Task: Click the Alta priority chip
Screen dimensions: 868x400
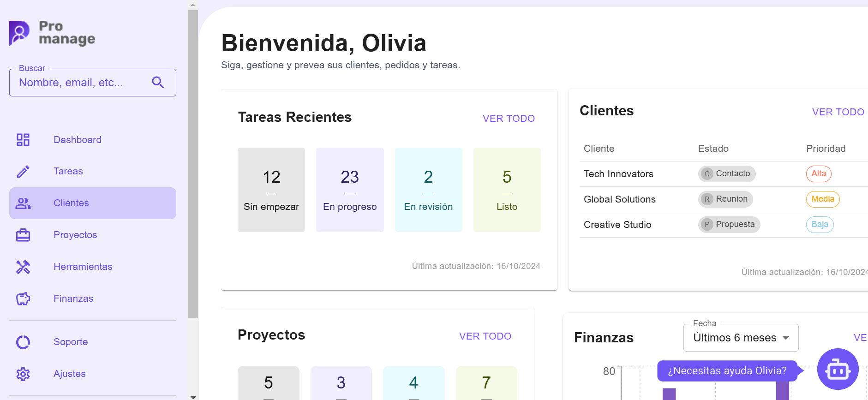Action: pos(819,174)
